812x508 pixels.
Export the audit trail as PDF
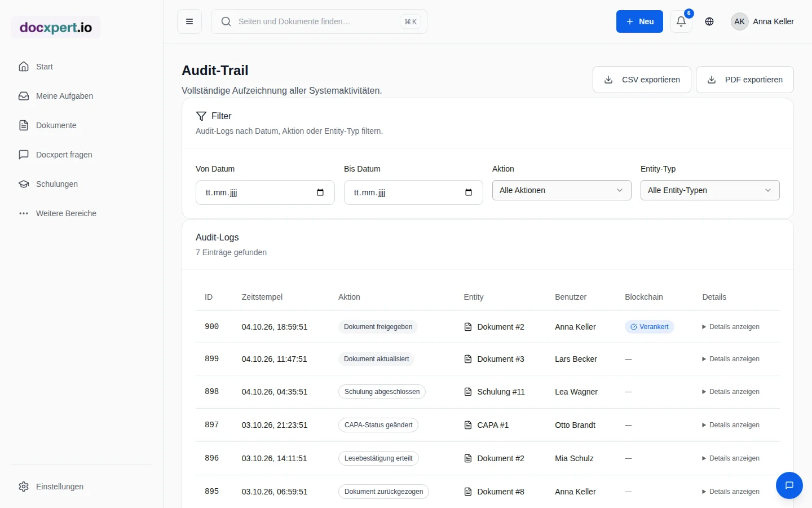(745, 80)
